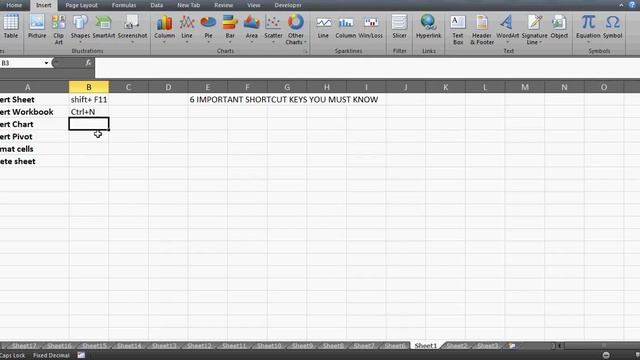Viewport: 640px width, 360px height.
Task: Insert a Pie chart
Action: pyautogui.click(x=208, y=29)
